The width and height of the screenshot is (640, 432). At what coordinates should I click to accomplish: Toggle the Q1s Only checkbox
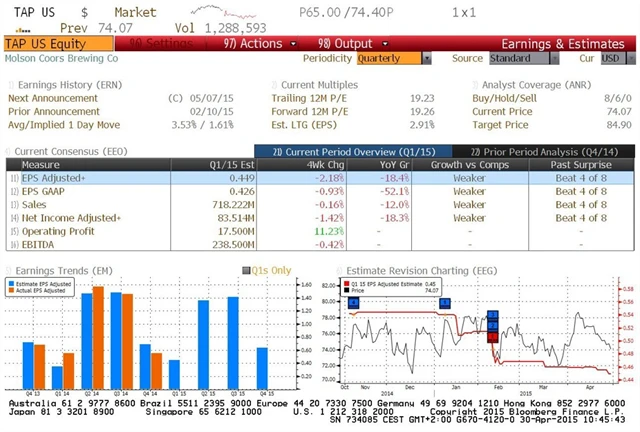click(245, 269)
